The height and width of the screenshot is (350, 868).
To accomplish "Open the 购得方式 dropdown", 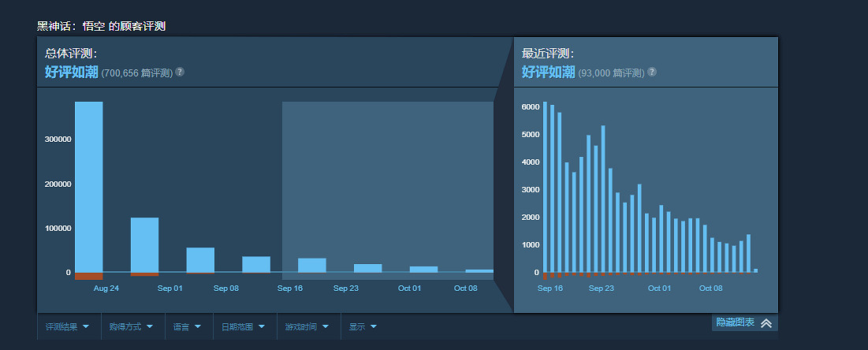I will click(133, 326).
